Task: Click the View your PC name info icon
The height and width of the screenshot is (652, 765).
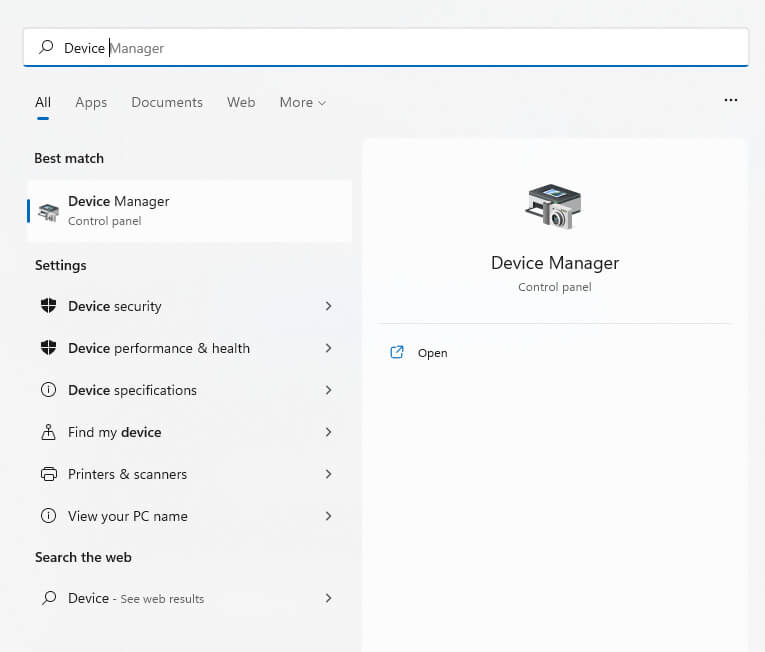Action: (x=48, y=516)
